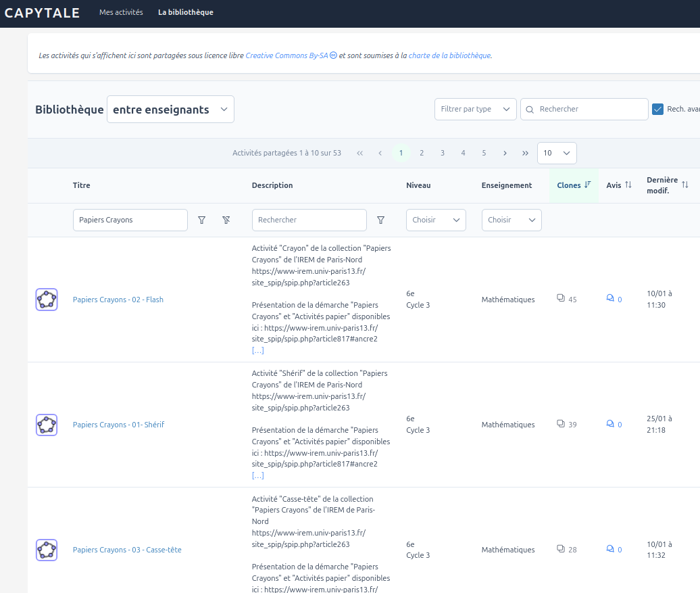Open GeoGebra icon for Papiers Crayons 03 Casse-tête

(47, 550)
